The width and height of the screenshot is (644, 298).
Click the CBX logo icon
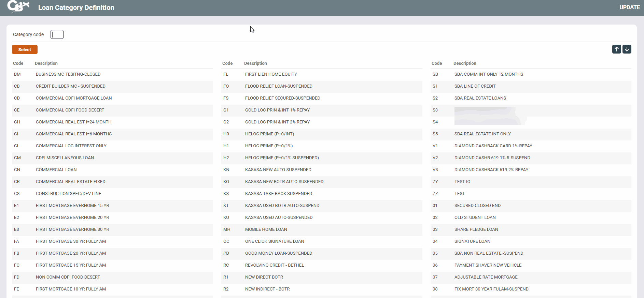[18, 6]
